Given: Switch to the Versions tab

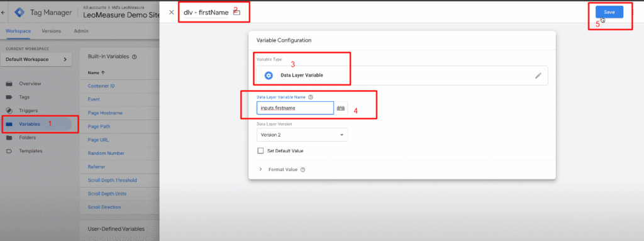Looking at the screenshot, I should coord(52,31).
